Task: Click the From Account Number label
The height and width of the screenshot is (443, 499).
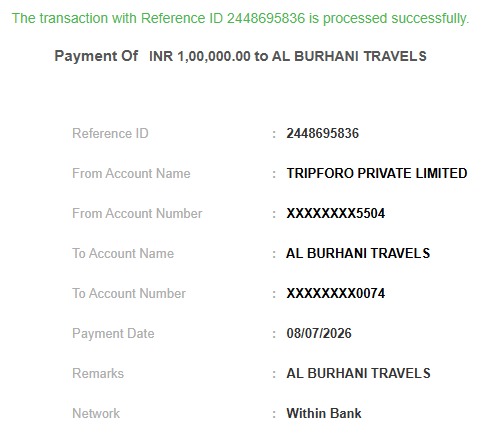Action: tap(137, 213)
